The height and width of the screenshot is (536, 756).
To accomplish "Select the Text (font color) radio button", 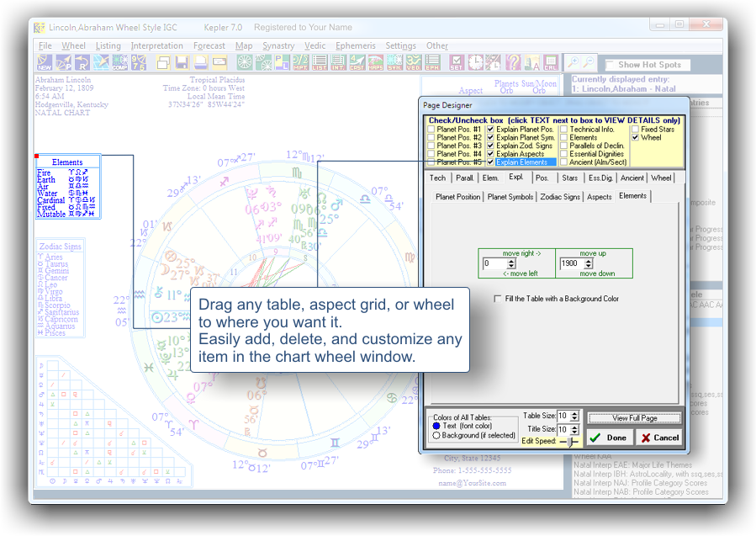I will click(436, 426).
